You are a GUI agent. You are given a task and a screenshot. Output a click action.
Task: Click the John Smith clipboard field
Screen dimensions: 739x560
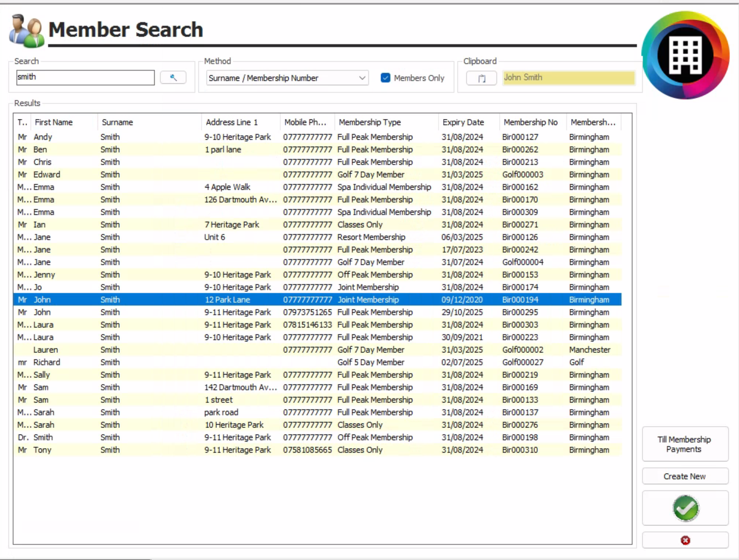point(569,78)
